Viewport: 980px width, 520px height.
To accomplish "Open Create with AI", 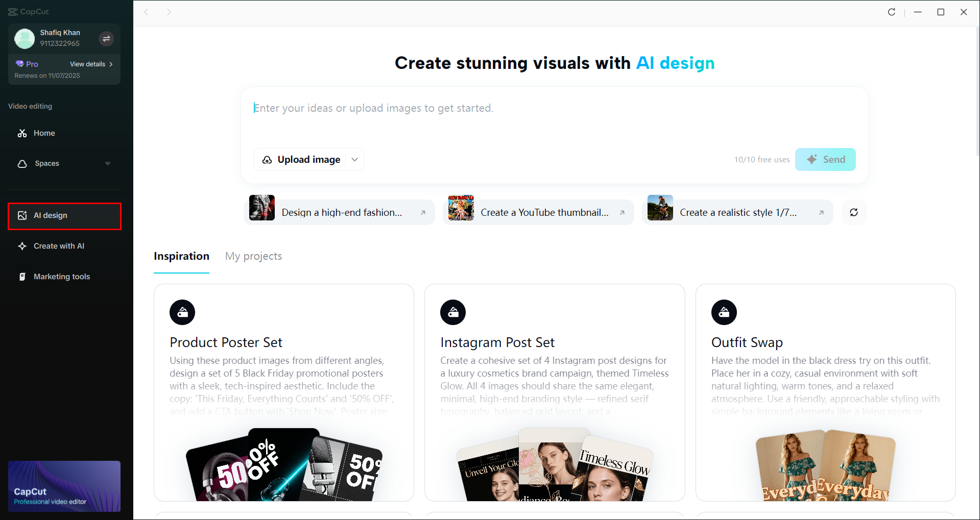I will click(58, 245).
